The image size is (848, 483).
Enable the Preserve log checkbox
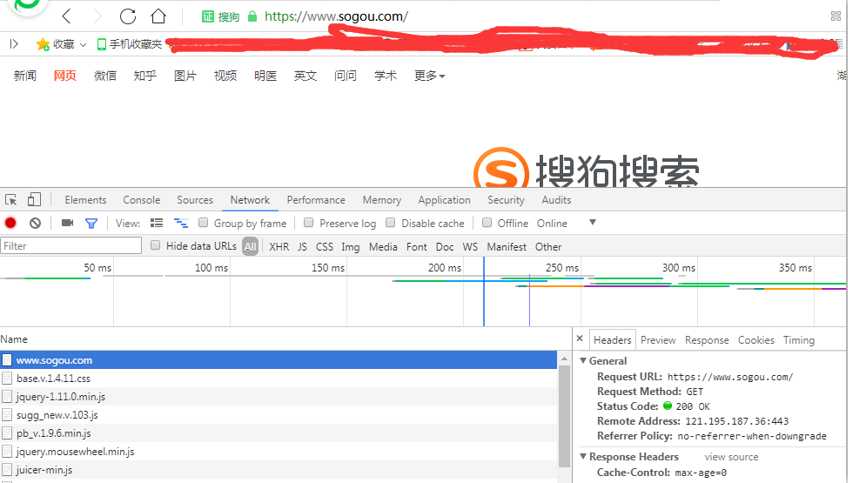coord(309,222)
